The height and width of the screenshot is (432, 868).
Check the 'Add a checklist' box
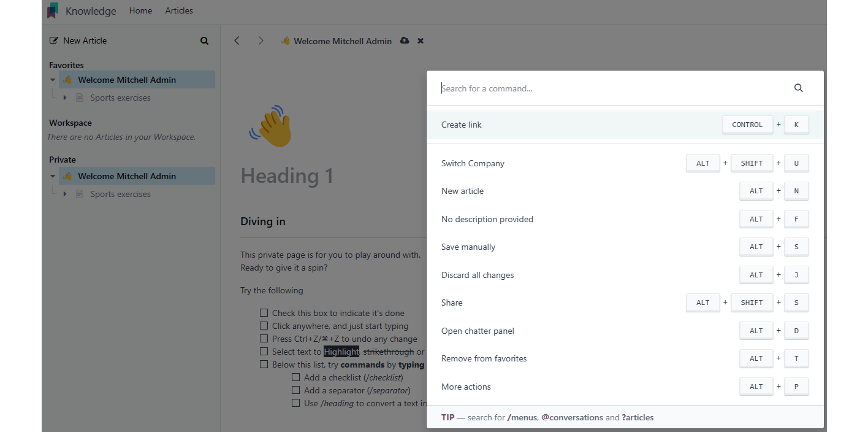[295, 377]
